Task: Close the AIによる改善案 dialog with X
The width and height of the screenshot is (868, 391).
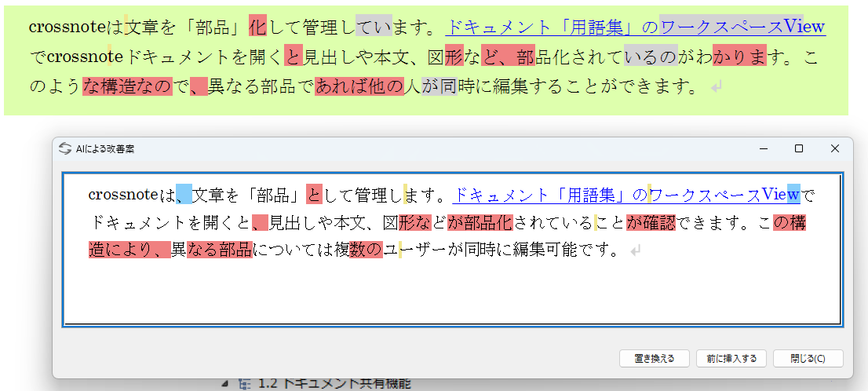Action: pyautogui.click(x=835, y=148)
